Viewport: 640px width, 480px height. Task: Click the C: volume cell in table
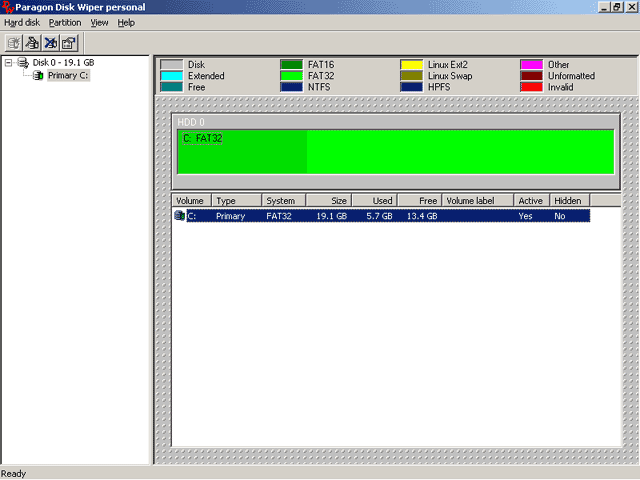tap(192, 216)
